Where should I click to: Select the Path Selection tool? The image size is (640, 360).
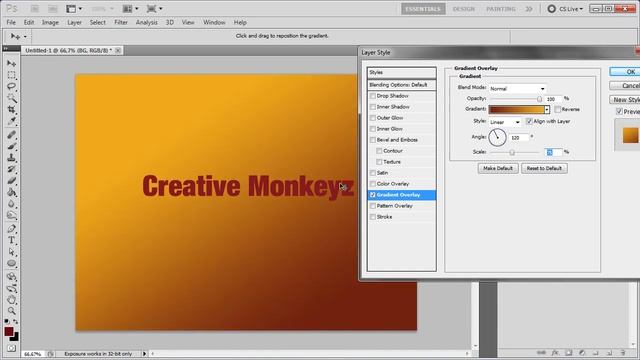[x=11, y=251]
